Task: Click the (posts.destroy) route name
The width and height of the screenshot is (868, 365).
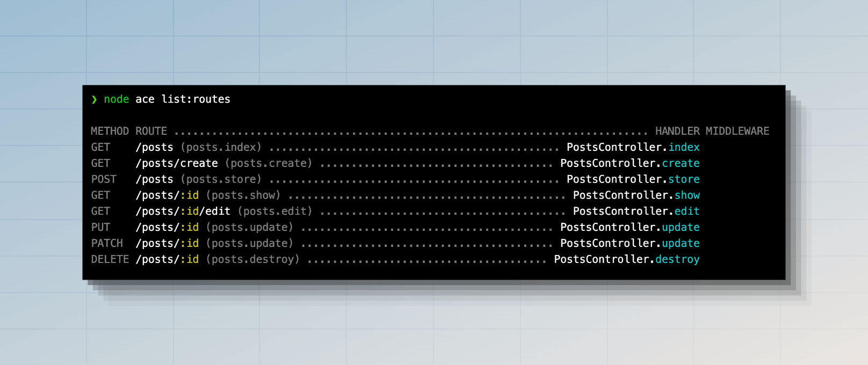Action: (x=252, y=259)
